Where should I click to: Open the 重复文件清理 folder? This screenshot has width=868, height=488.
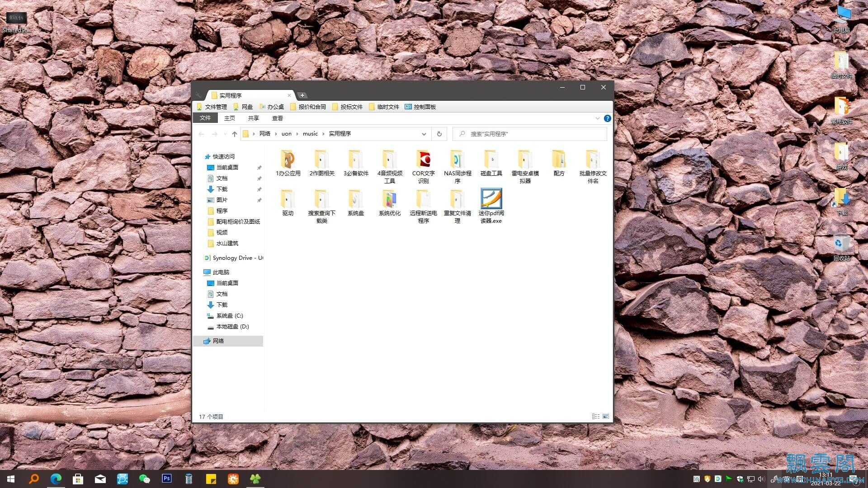click(458, 206)
